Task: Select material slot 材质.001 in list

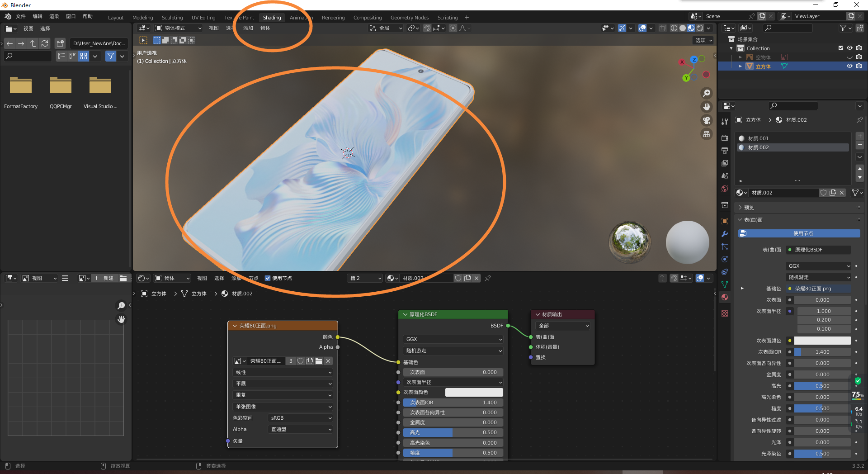Action: (x=793, y=138)
